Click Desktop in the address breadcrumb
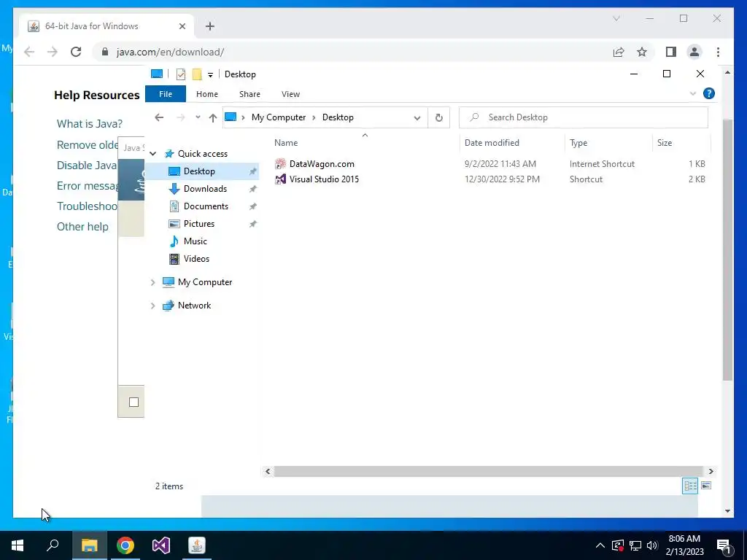 click(x=338, y=117)
